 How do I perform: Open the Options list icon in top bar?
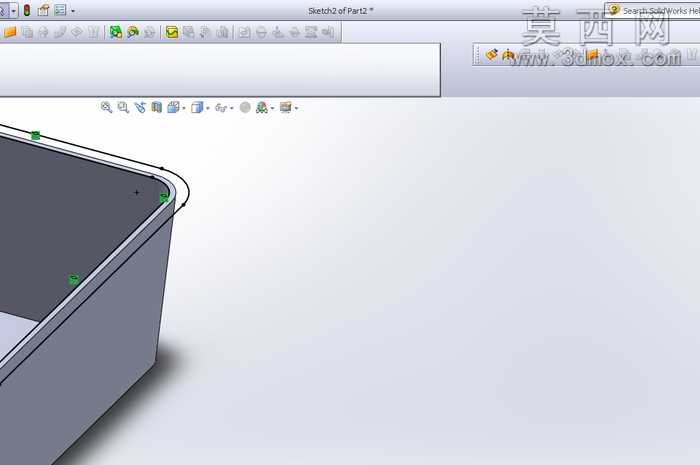60,10
